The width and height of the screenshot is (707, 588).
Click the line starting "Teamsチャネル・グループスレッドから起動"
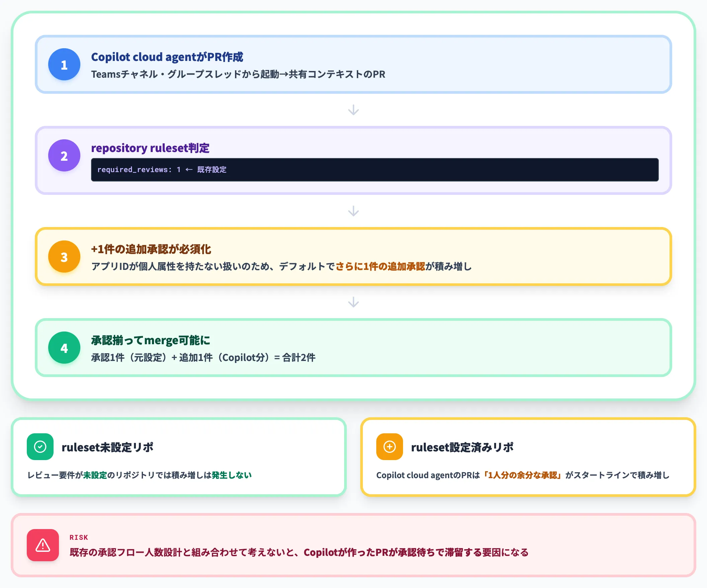238,74
